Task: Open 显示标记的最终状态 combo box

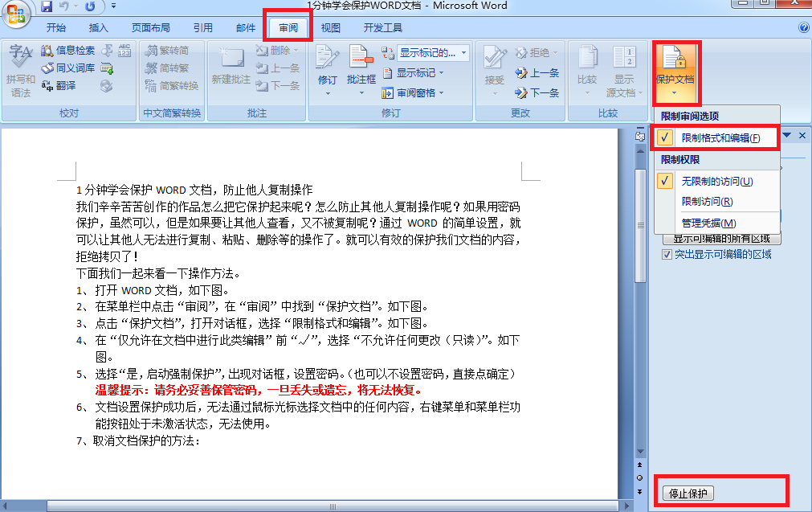Action: [433, 53]
